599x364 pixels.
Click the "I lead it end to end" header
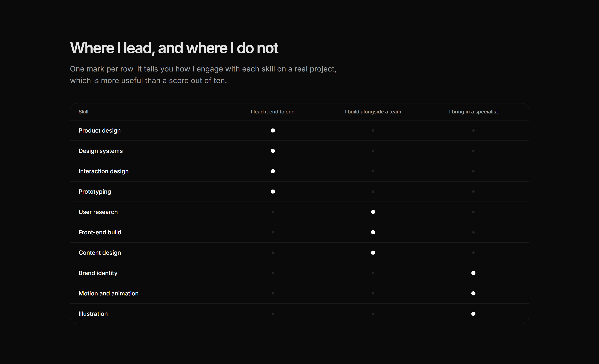(x=272, y=112)
